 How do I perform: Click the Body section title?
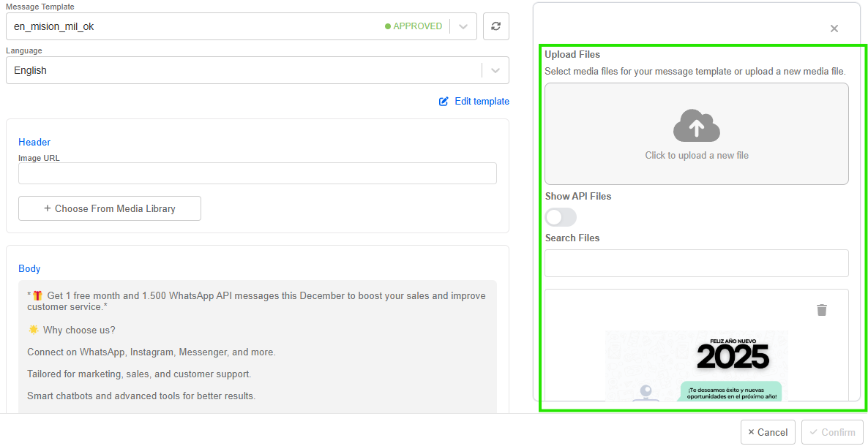pyautogui.click(x=29, y=268)
